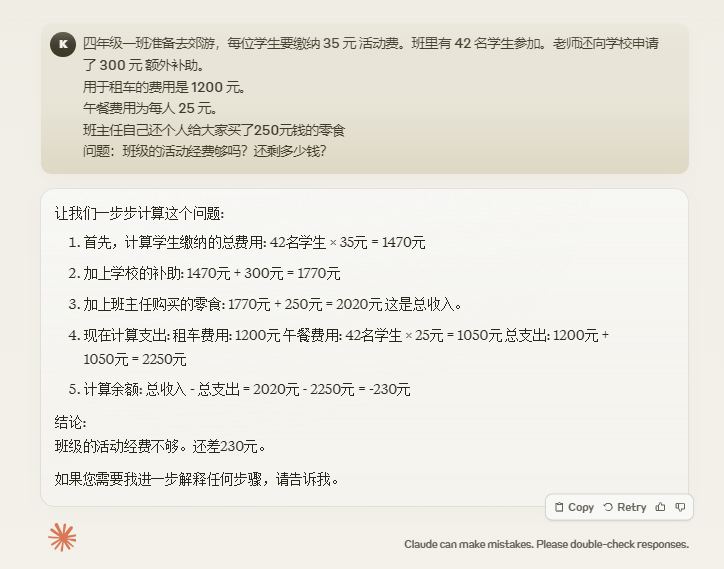Click the Claude starburst logo
This screenshot has width=724, height=569.
point(62,537)
